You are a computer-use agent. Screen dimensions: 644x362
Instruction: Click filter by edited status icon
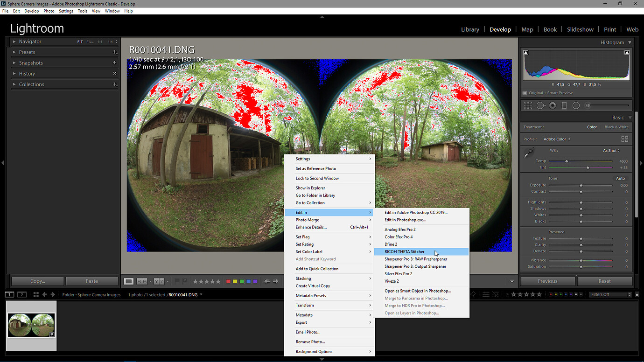tap(486, 294)
